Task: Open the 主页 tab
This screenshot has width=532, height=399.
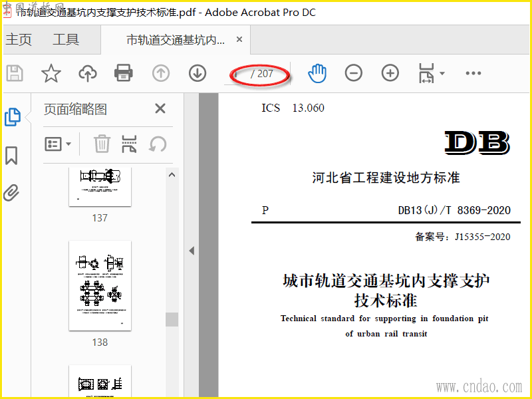Action: tap(19, 40)
